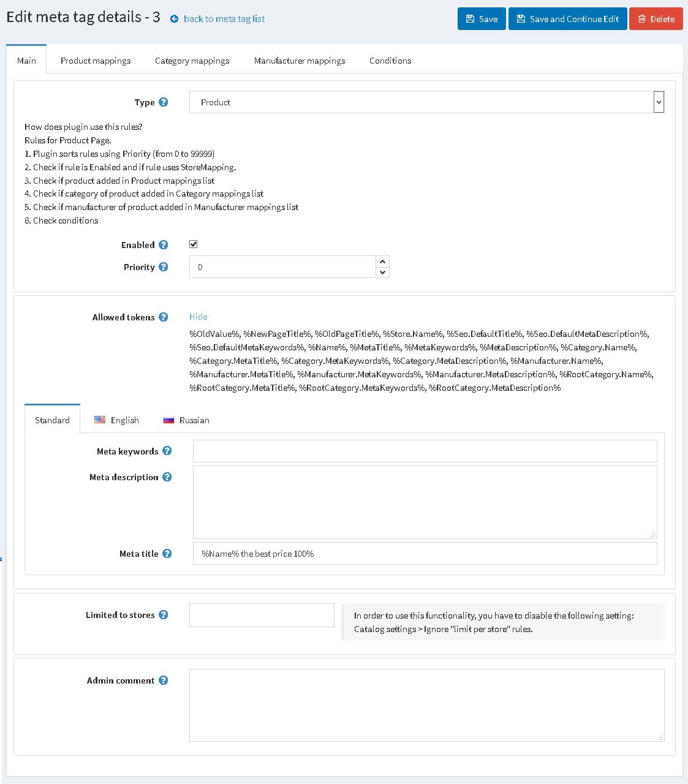The width and height of the screenshot is (688, 784).
Task: Open the Conditions tab
Action: pos(390,61)
